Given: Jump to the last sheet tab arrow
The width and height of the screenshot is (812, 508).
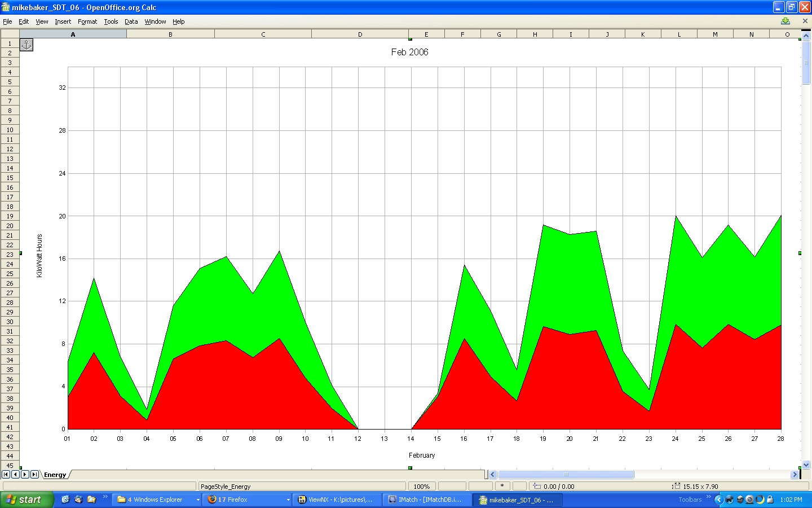Looking at the screenshot, I should 34,475.
